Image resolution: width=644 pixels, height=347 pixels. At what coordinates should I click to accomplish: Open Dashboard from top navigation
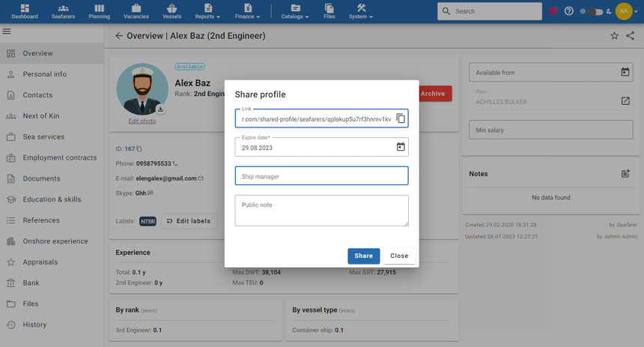click(x=25, y=11)
